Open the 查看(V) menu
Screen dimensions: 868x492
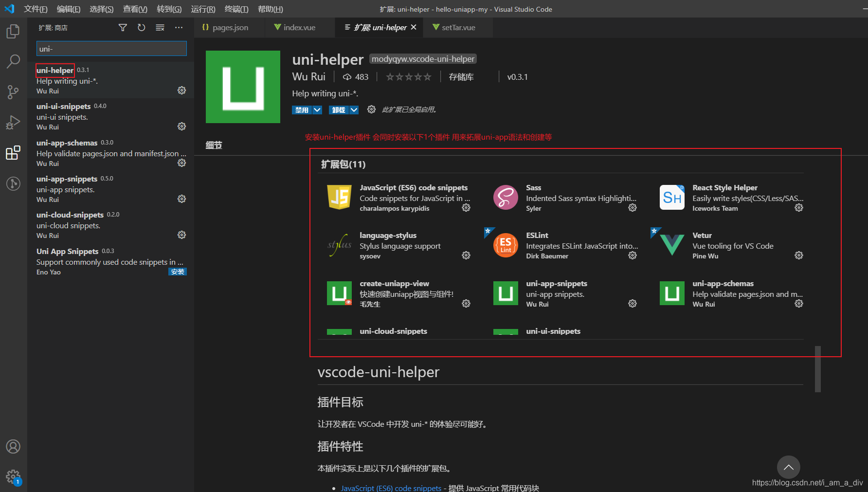pos(135,9)
